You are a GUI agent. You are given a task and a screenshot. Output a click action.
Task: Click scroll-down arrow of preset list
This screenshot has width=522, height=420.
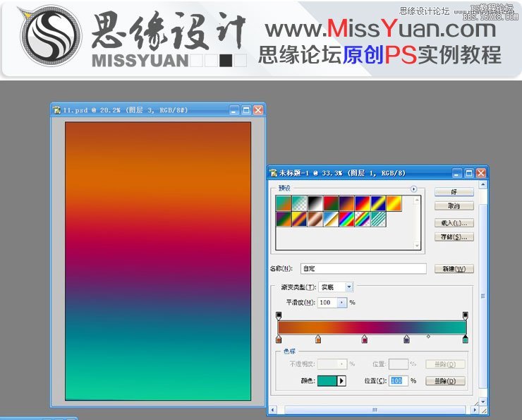coord(417,246)
